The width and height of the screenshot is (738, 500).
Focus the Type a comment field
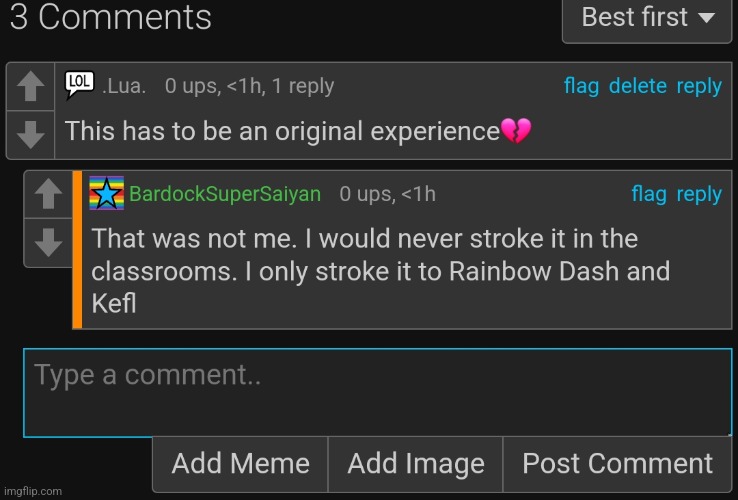pyautogui.click(x=378, y=392)
